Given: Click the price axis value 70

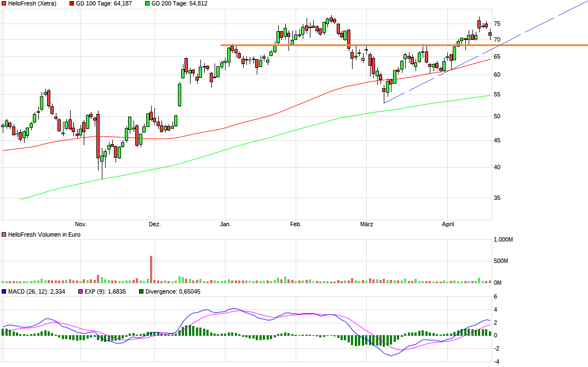Looking at the screenshot, I should point(497,39).
